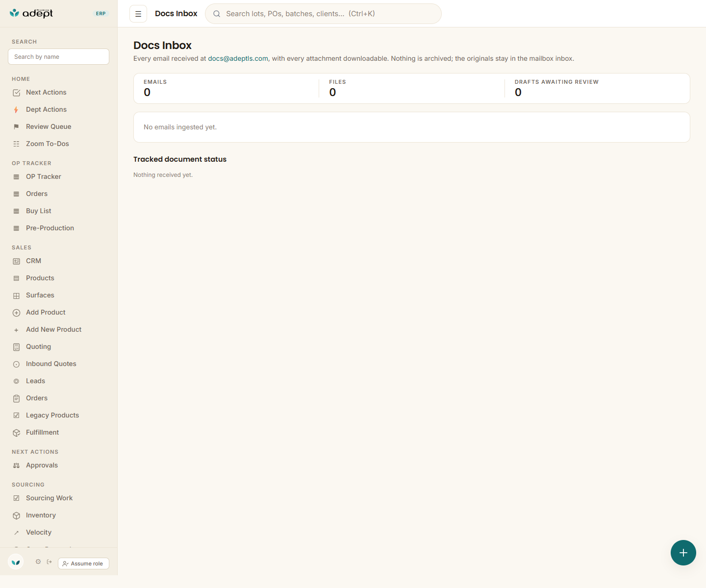Screen dimensions: 706x588
Task: Click the teal floating plus button
Action: coord(683,553)
